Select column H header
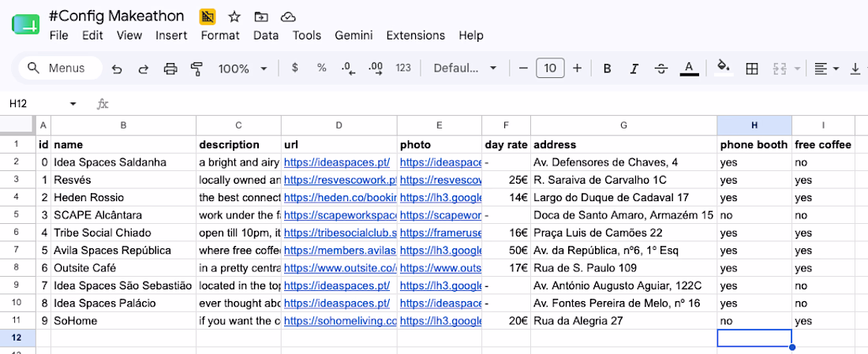Screen dimensions: 868x354 [x=754, y=125]
